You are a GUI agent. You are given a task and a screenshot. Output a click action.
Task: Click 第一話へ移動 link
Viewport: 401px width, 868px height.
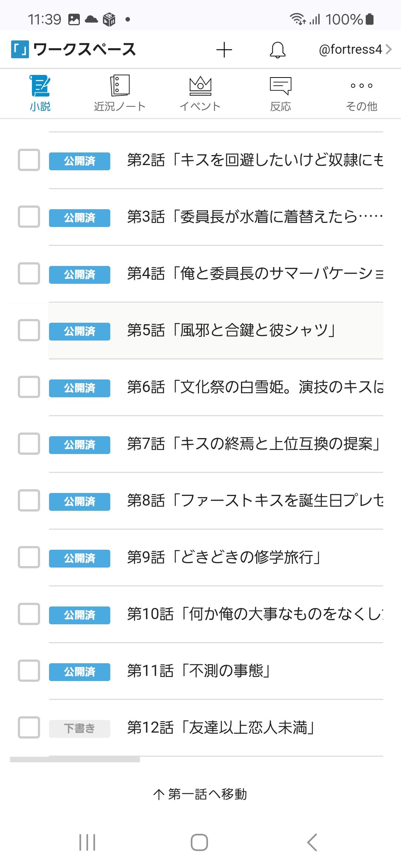click(x=200, y=794)
